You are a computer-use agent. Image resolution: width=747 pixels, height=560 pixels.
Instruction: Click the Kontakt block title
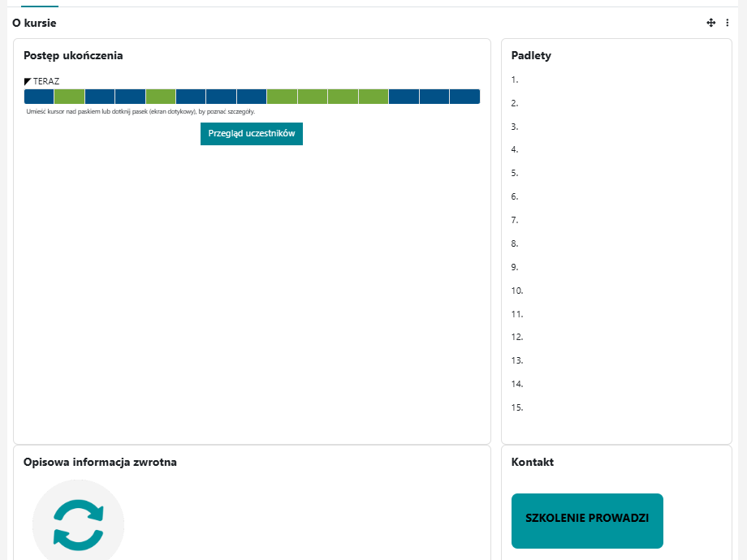click(x=532, y=463)
